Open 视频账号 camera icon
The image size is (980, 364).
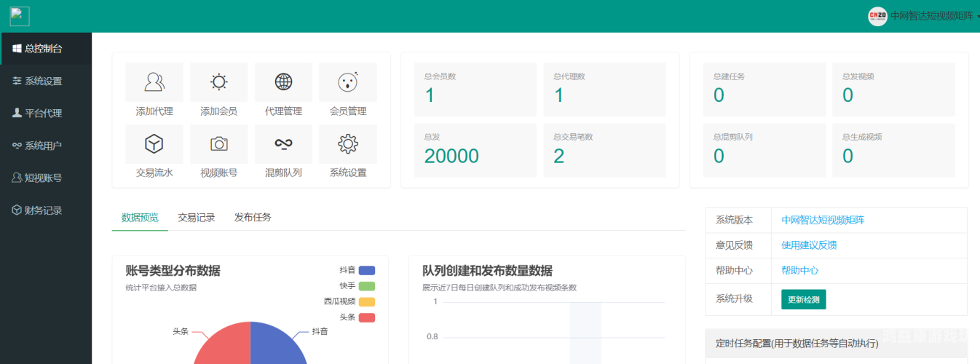point(218,143)
